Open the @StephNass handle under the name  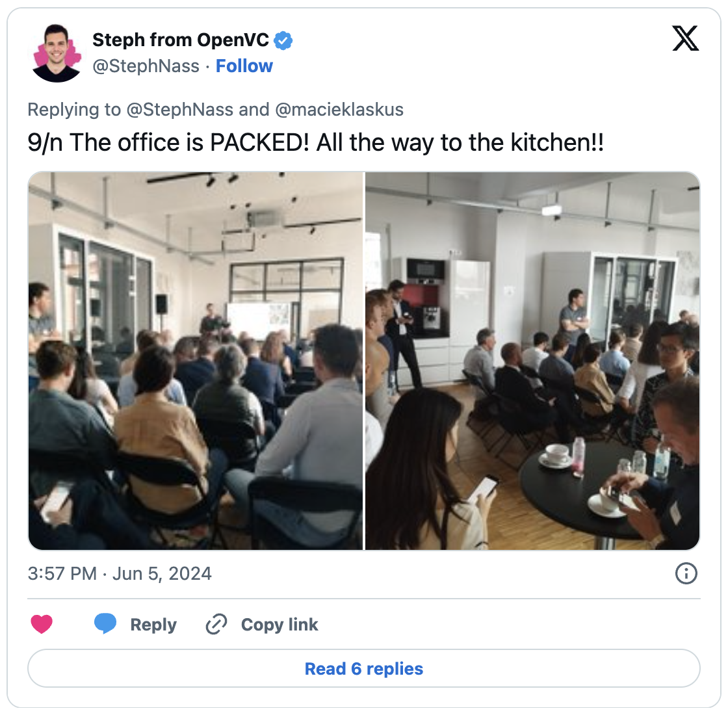(x=146, y=66)
